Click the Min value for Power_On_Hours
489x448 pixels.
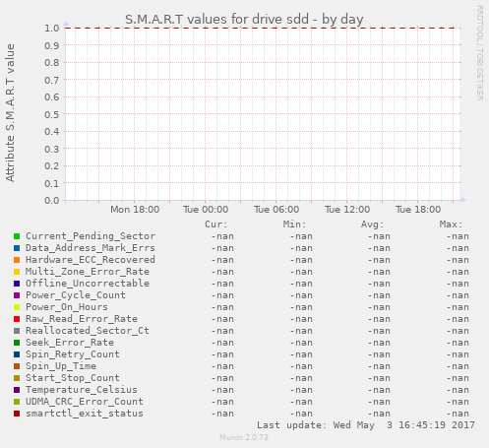point(301,307)
